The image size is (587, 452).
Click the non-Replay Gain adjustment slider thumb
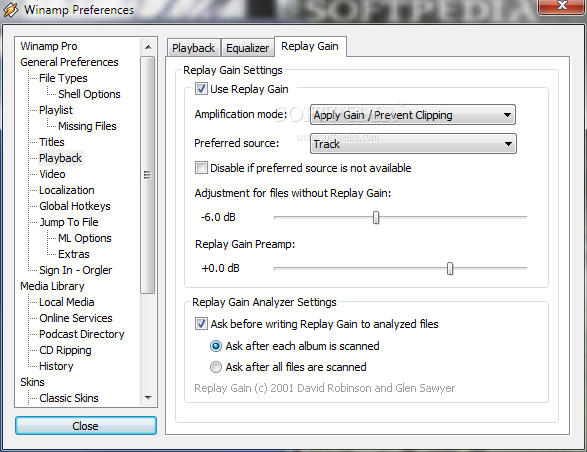pyautogui.click(x=376, y=217)
